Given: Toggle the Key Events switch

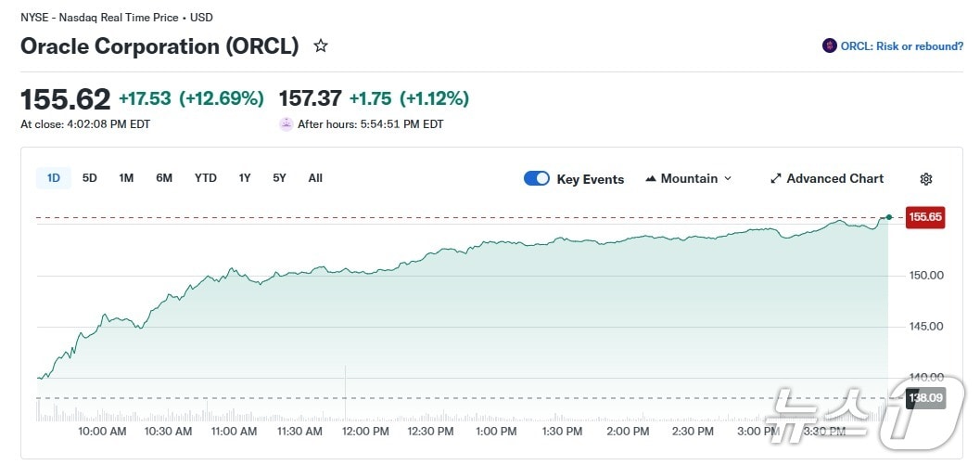Looking at the screenshot, I should pyautogui.click(x=537, y=179).
